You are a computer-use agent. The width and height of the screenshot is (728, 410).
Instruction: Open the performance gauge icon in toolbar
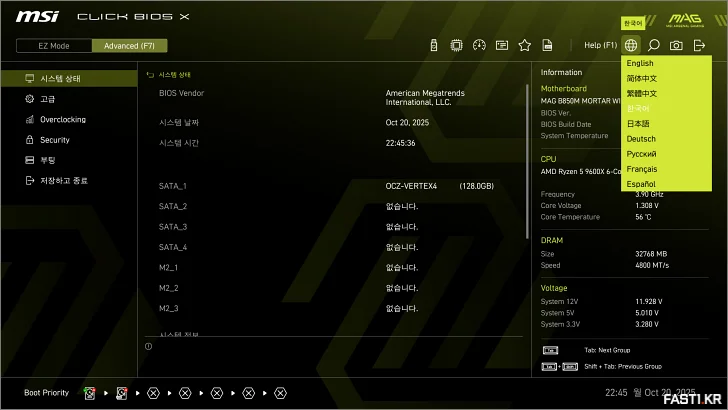point(479,46)
